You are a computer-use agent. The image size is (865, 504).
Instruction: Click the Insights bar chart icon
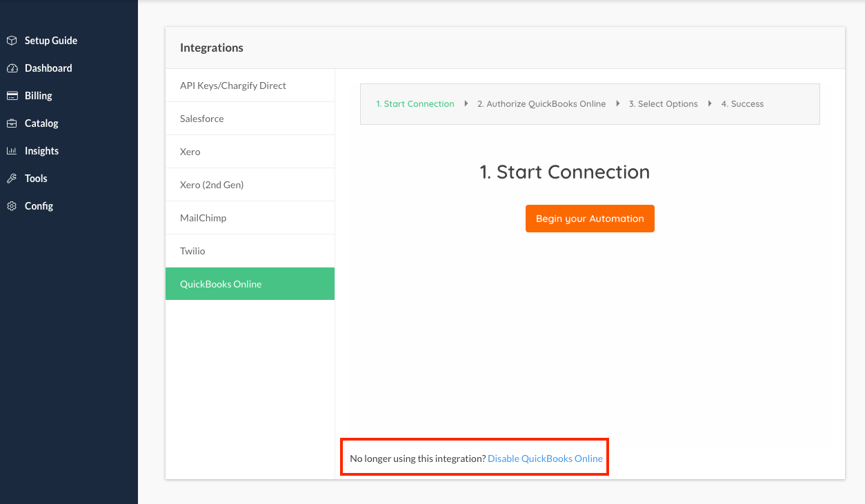[x=12, y=151]
